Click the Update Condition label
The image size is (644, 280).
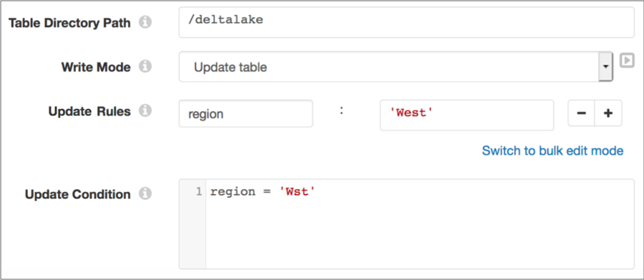pos(78,194)
